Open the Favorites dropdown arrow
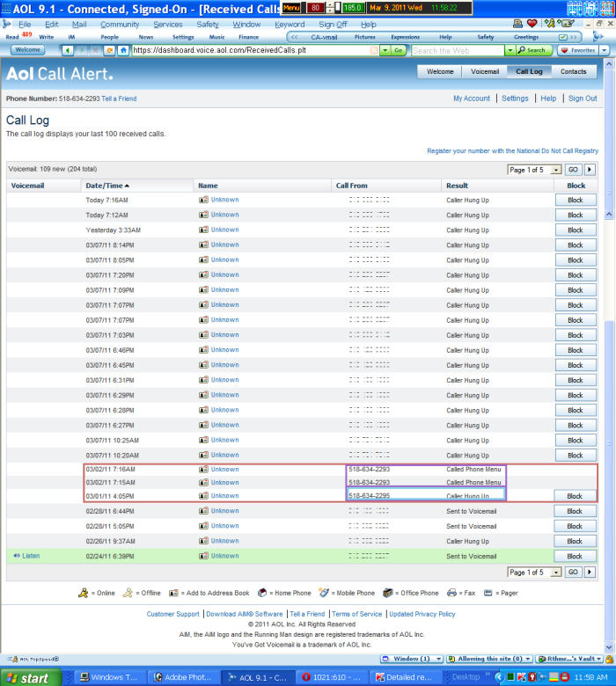The height and width of the screenshot is (686, 616). tap(605, 50)
